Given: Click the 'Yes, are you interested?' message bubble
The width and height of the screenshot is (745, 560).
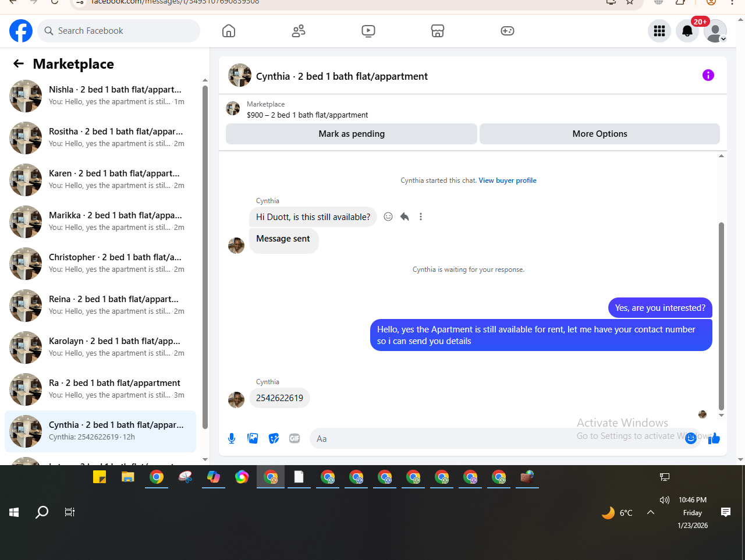Looking at the screenshot, I should coord(660,308).
